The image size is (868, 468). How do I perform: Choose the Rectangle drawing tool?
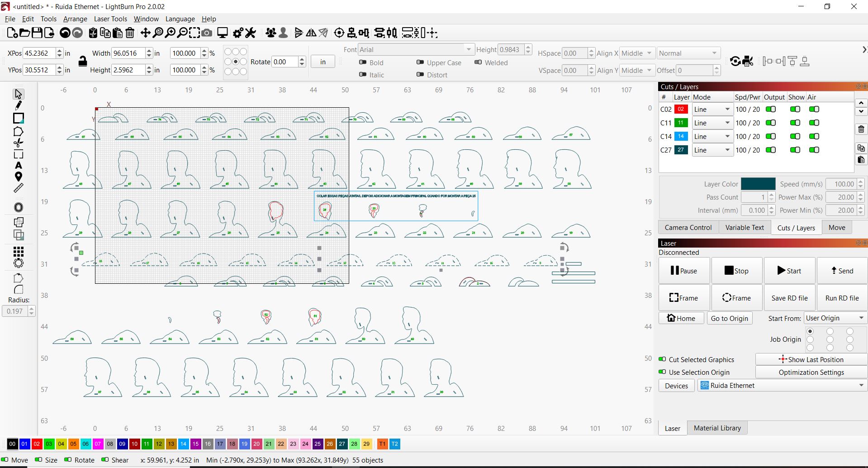point(18,118)
